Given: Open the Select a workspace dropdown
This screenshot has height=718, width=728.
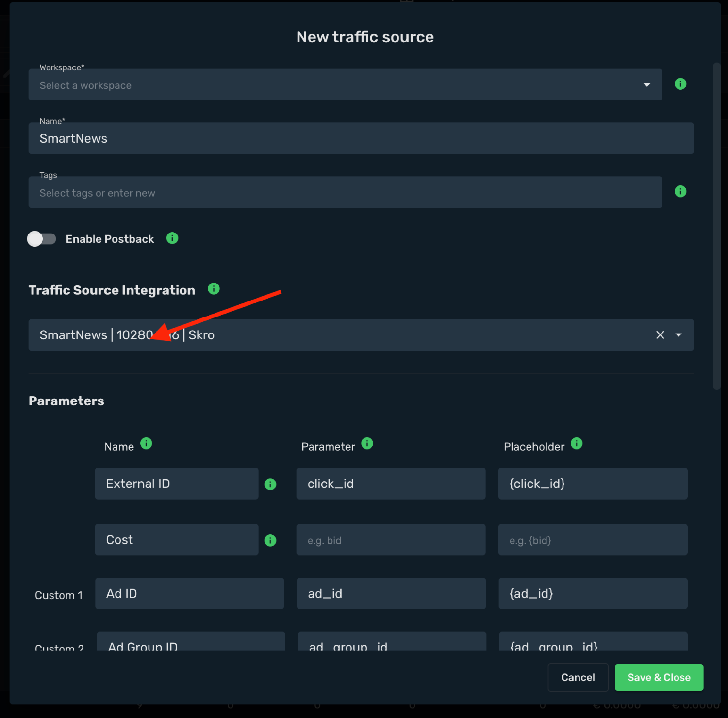Looking at the screenshot, I should (x=345, y=84).
